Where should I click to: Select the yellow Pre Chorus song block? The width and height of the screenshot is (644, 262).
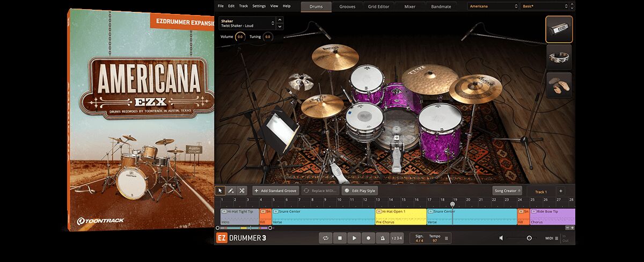coord(400,216)
